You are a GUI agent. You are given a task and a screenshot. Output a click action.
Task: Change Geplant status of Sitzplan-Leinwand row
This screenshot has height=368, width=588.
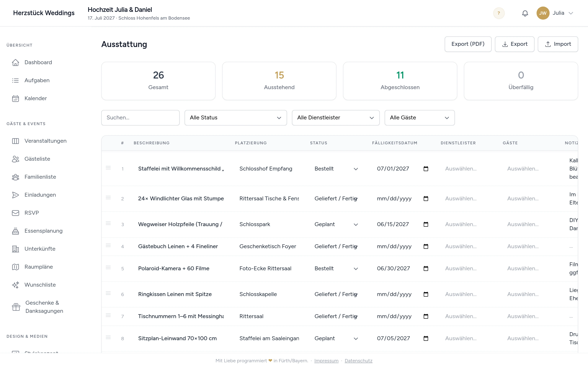pyautogui.click(x=336, y=338)
